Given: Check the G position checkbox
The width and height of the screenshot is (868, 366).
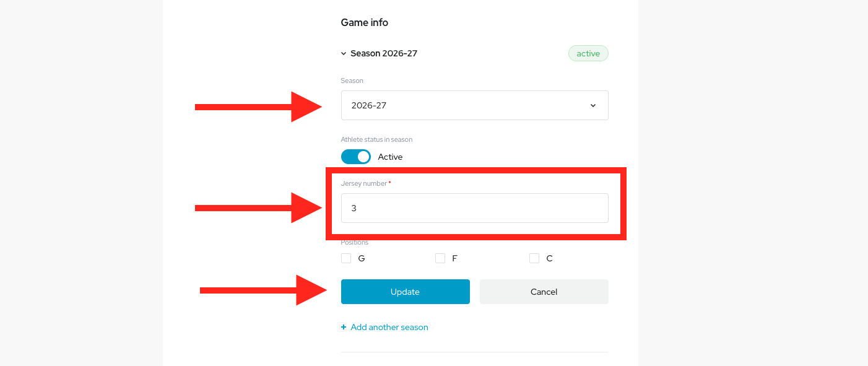Looking at the screenshot, I should 346,258.
